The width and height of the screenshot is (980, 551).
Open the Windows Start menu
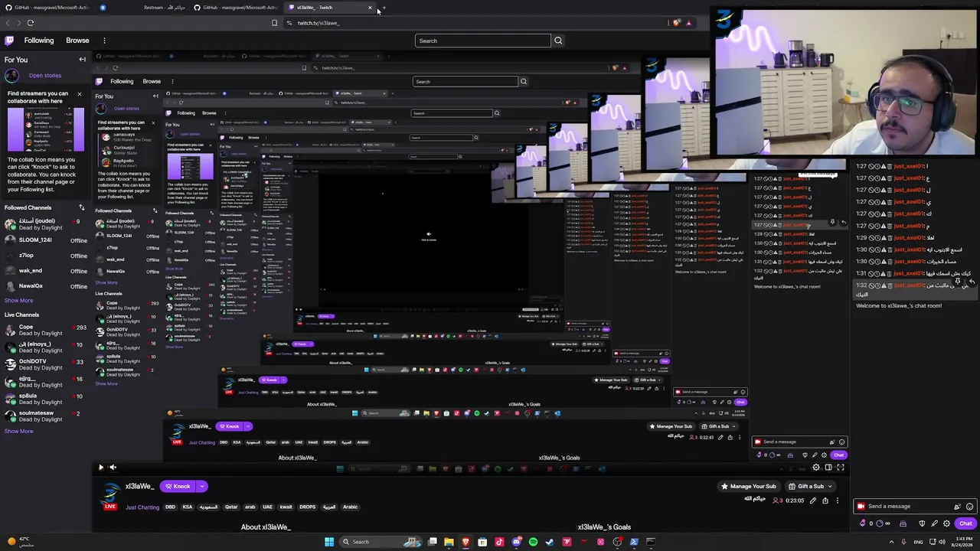click(329, 542)
